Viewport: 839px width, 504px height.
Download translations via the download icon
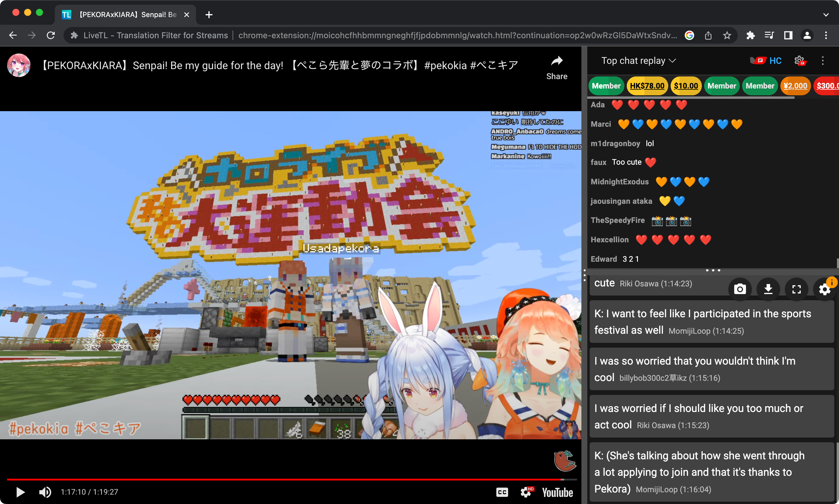click(x=768, y=289)
